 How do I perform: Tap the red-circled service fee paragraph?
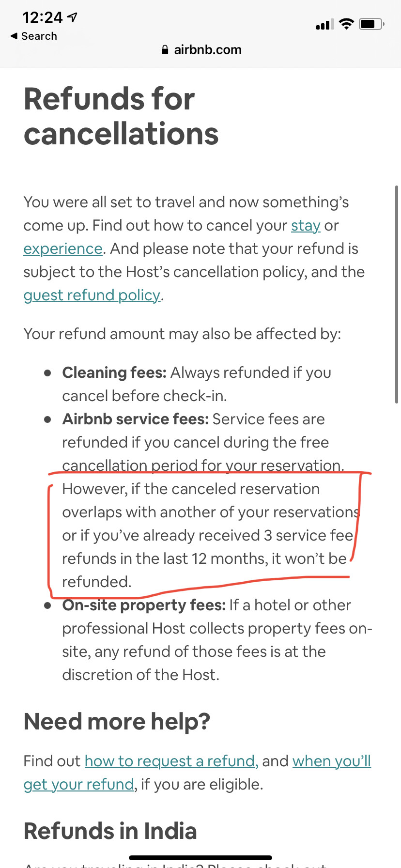point(203,535)
